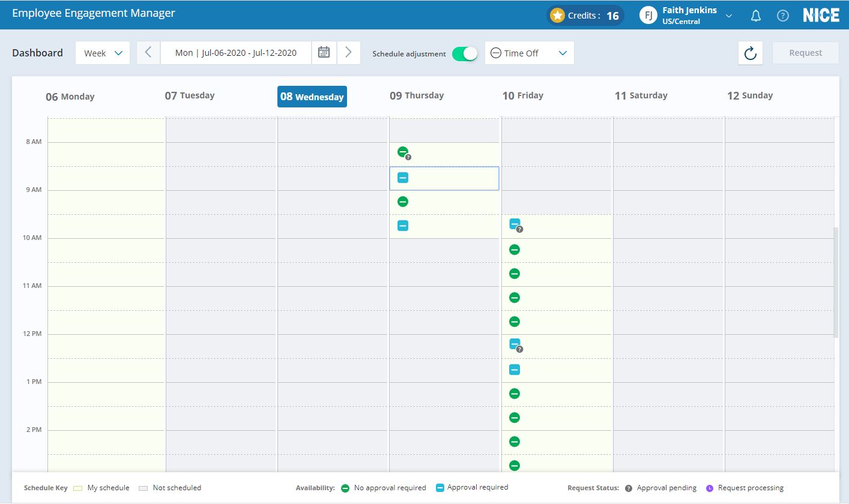This screenshot has width=849, height=504.
Task: Click the vertical schedule scrollbar
Action: point(835,282)
